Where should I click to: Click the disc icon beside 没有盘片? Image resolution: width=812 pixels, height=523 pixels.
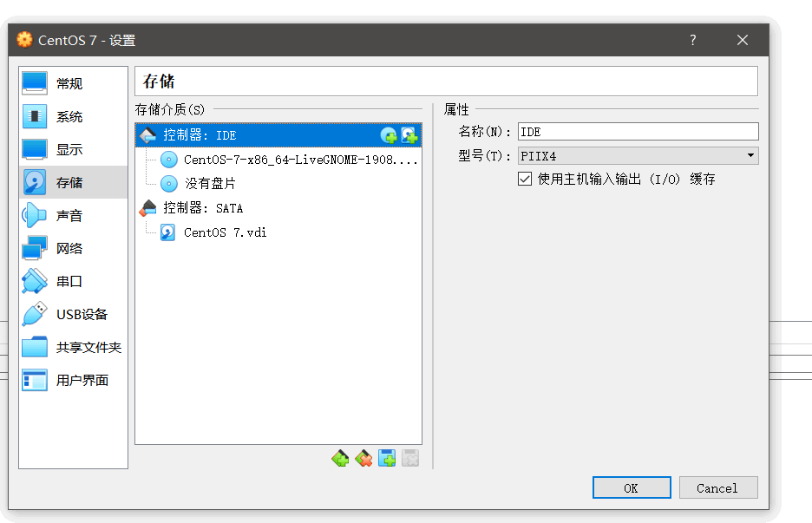(169, 183)
